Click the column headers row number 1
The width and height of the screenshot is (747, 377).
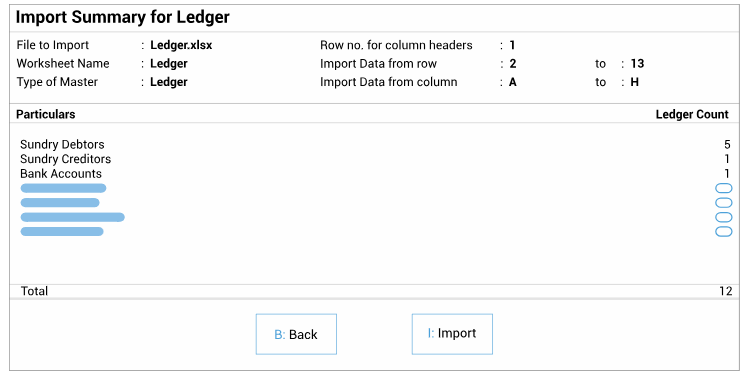point(512,45)
